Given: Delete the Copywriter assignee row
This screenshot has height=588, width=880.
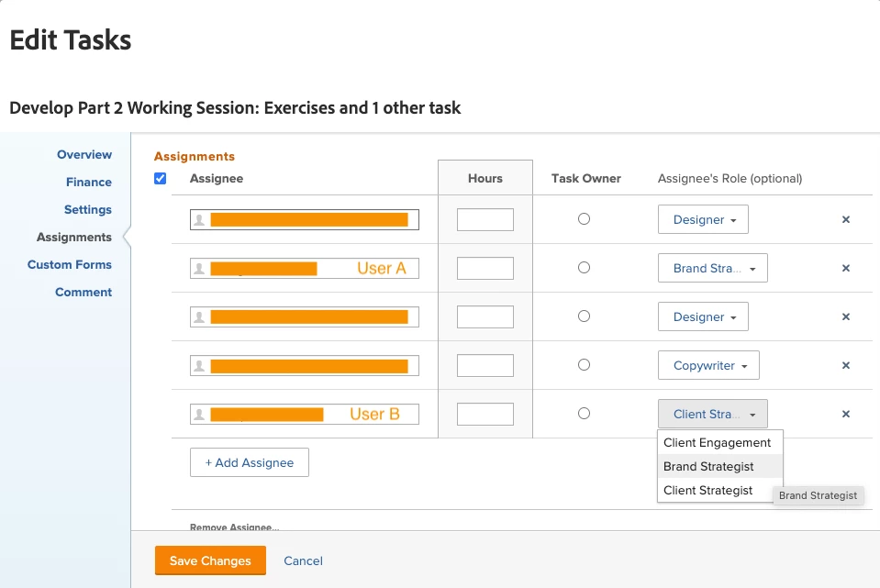Looking at the screenshot, I should pos(846,365).
